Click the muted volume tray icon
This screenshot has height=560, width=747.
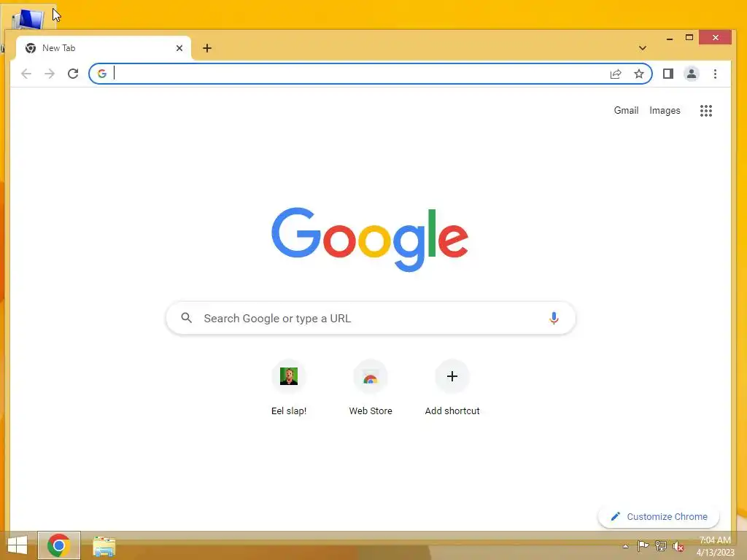[x=678, y=546]
